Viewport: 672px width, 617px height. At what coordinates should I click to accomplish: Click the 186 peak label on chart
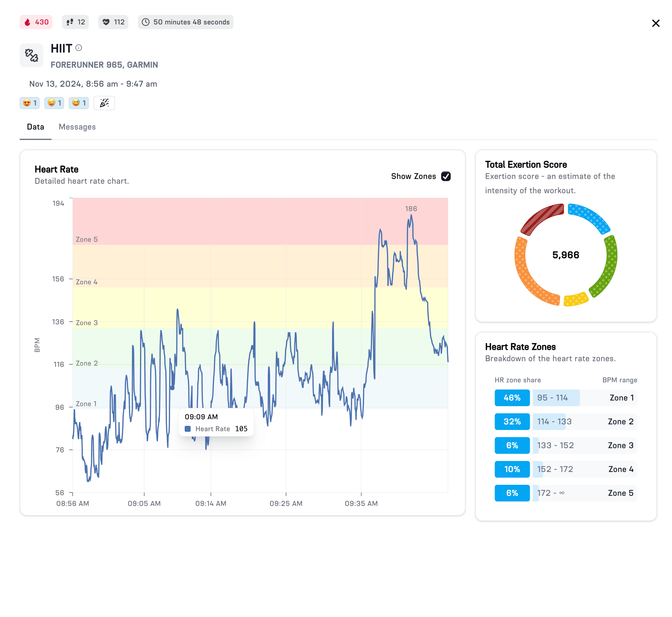pos(411,209)
